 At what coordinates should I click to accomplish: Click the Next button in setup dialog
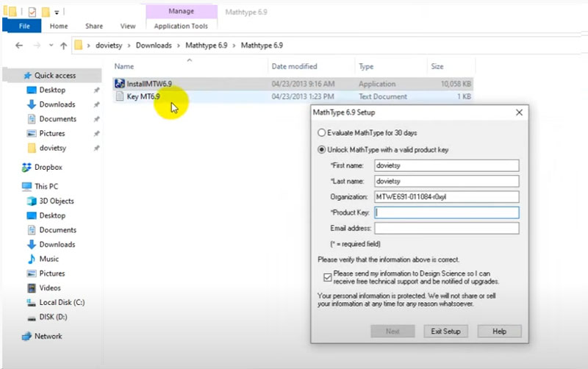point(392,331)
